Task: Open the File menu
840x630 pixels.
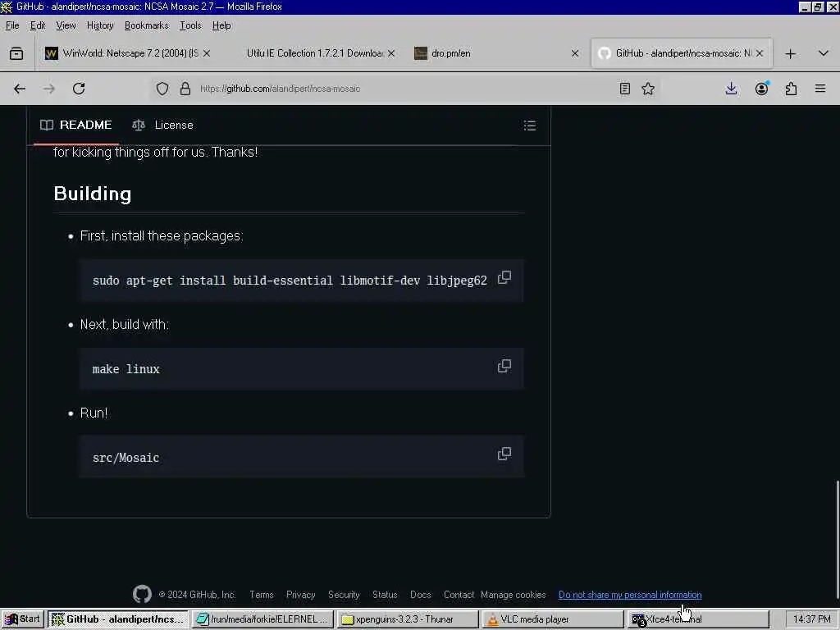Action: pos(12,25)
